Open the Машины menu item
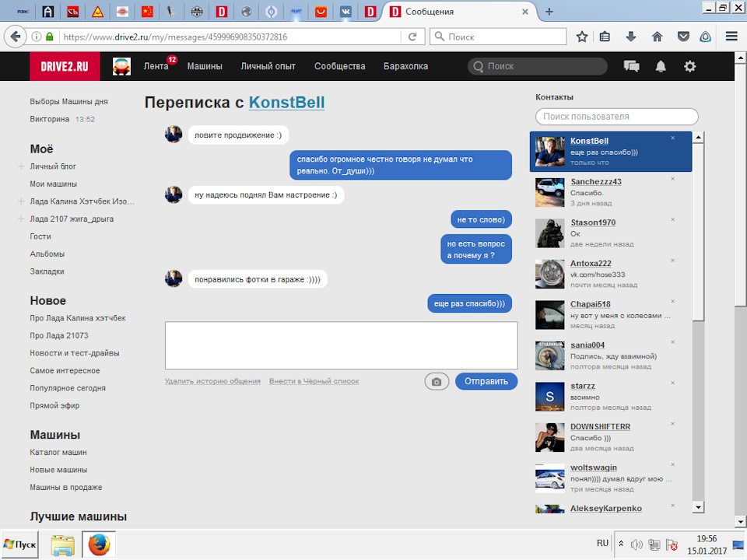This screenshot has width=747, height=560. click(205, 66)
